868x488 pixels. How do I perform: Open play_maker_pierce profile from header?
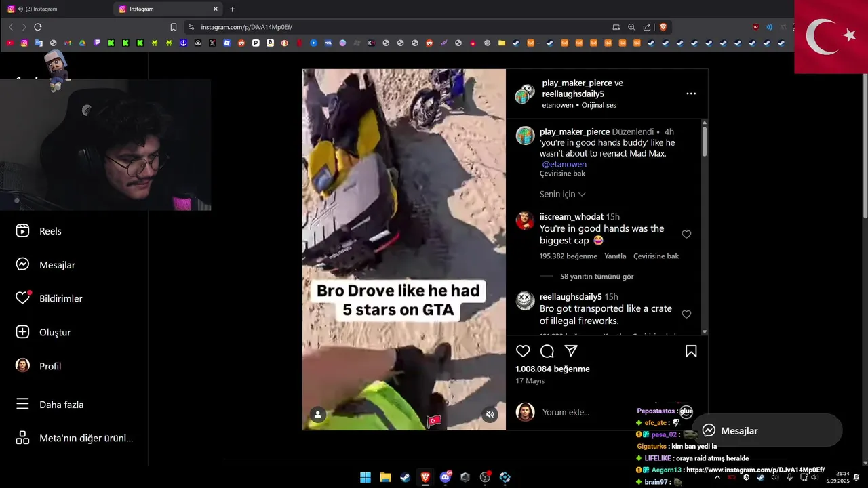tap(578, 83)
